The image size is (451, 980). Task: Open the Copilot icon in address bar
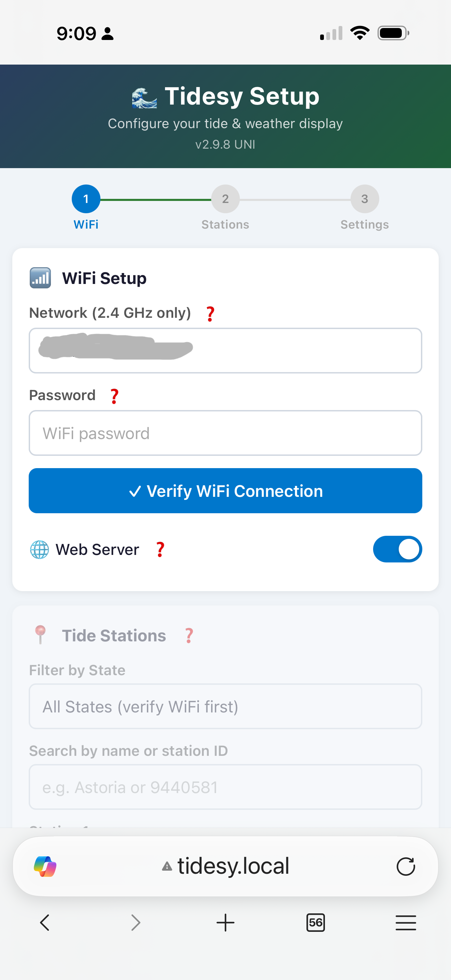[45, 867]
